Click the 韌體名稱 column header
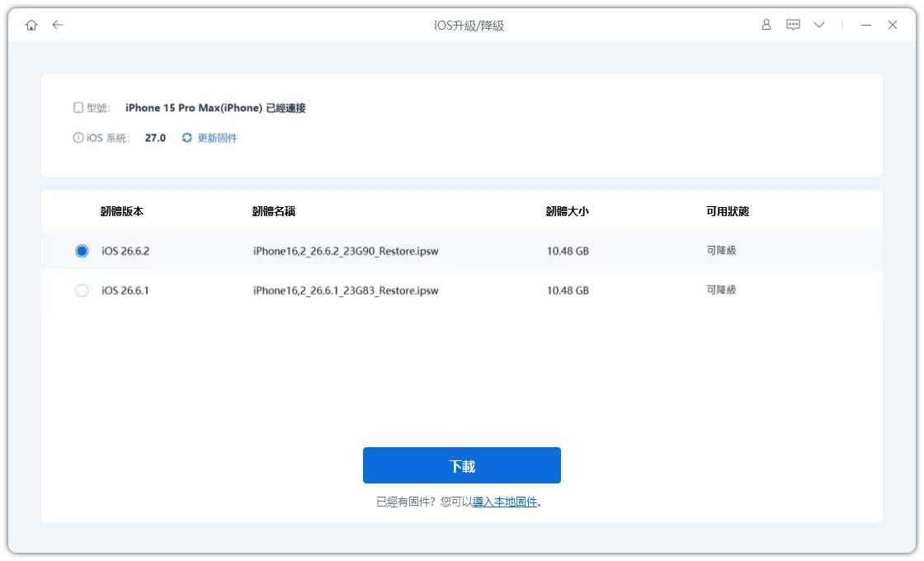Screen dimensions: 924x561 click(x=273, y=211)
